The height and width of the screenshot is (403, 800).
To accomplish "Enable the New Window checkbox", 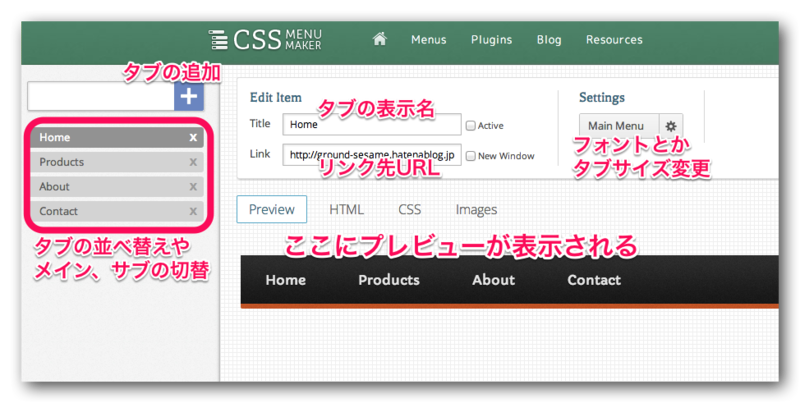I will click(x=470, y=156).
